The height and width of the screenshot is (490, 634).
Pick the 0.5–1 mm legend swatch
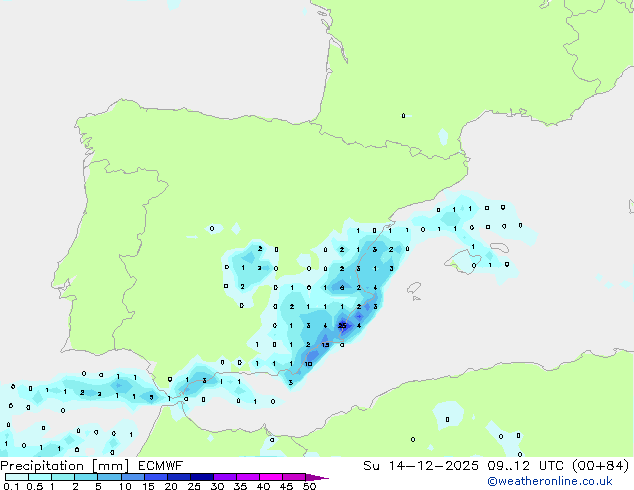pos(40,477)
